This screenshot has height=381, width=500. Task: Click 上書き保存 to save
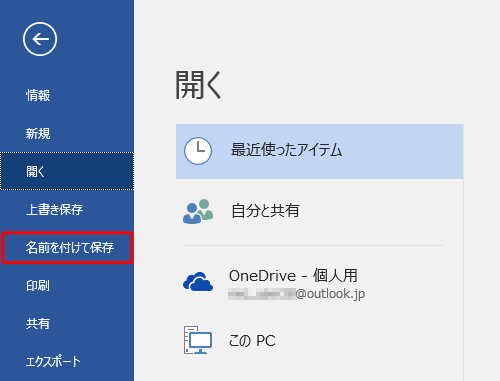[x=54, y=209]
